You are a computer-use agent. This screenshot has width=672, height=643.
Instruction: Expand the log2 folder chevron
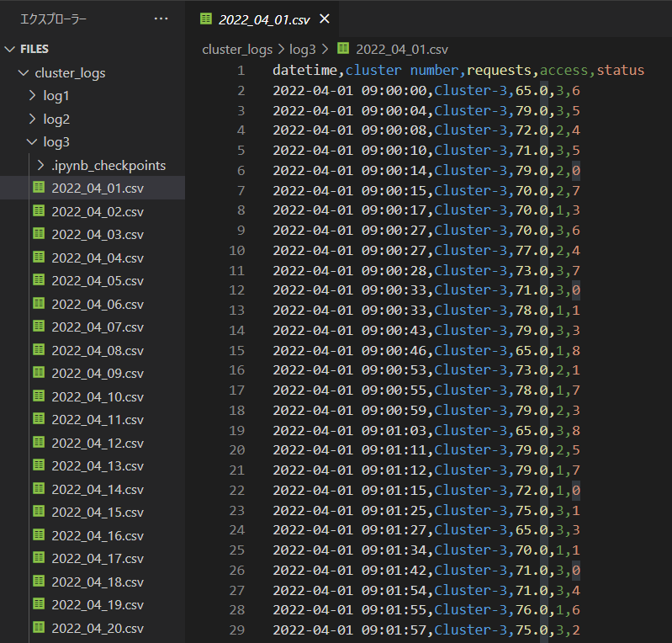pos(32,119)
